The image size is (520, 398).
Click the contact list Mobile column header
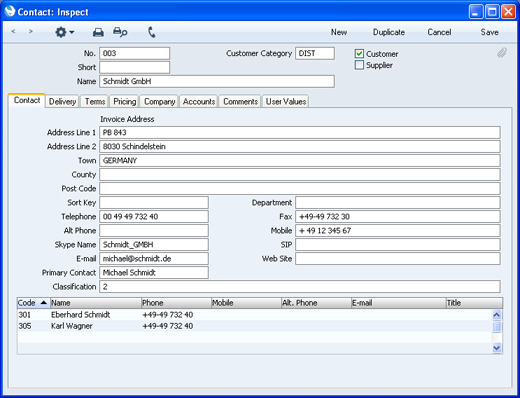point(246,303)
